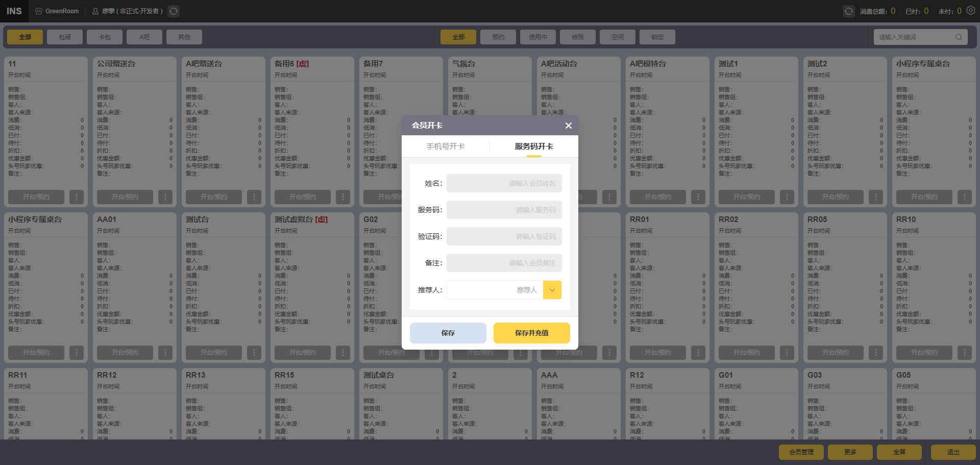Open the three-dot menu on A吧模特台 card
The image size is (980, 465).
pos(698,197)
